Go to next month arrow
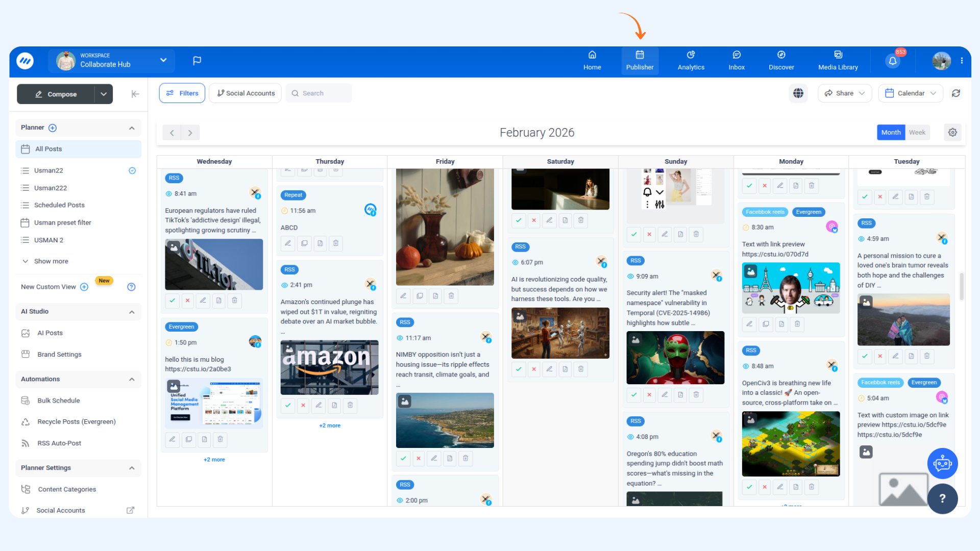Screen dimensions: 980x551 click(x=190, y=133)
